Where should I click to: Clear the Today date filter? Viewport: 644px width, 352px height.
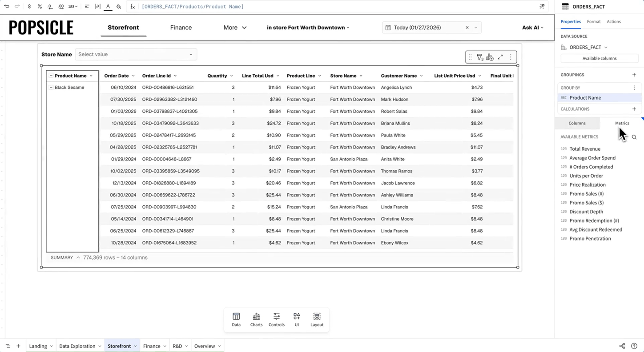(467, 28)
